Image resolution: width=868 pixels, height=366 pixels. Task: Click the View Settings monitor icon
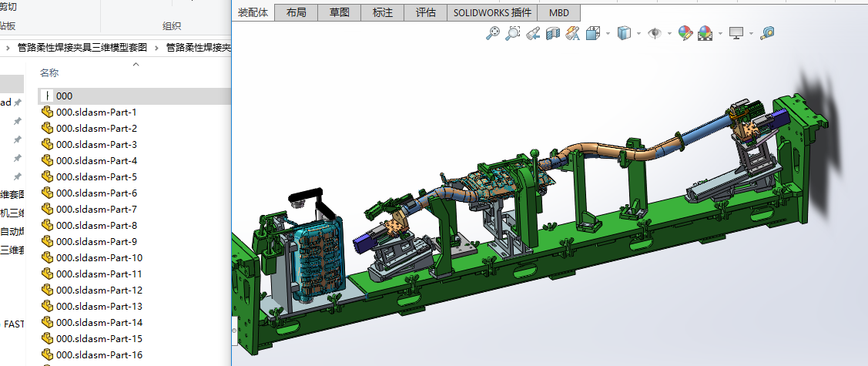pos(736,33)
